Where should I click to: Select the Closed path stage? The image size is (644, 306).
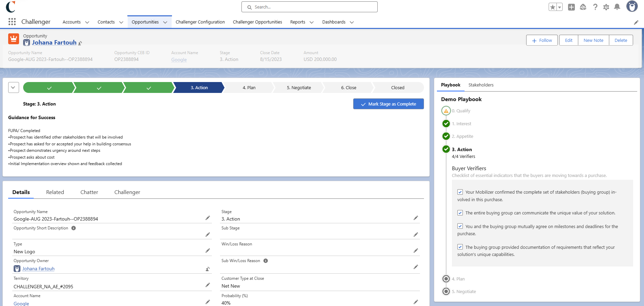(x=398, y=87)
